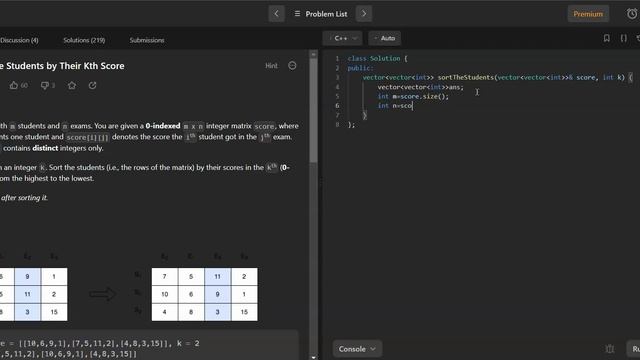Click the circular minus icon next to Hint

(292, 66)
